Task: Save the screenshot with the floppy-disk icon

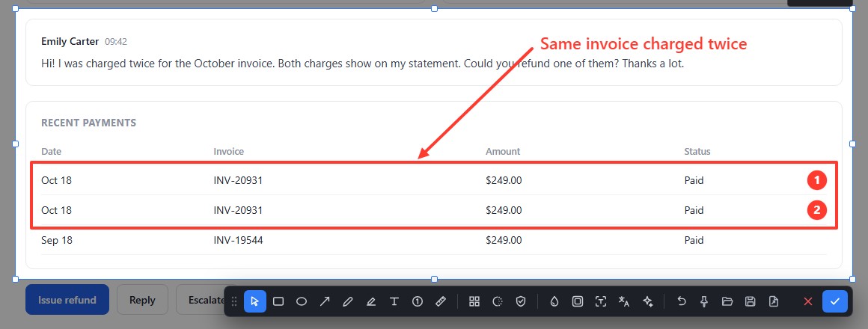Action: (x=750, y=301)
